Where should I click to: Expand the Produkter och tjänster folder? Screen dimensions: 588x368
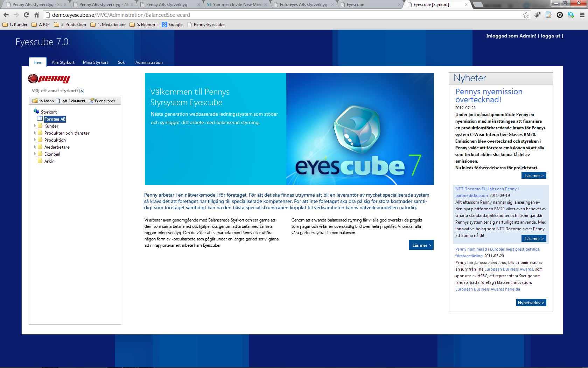[35, 133]
